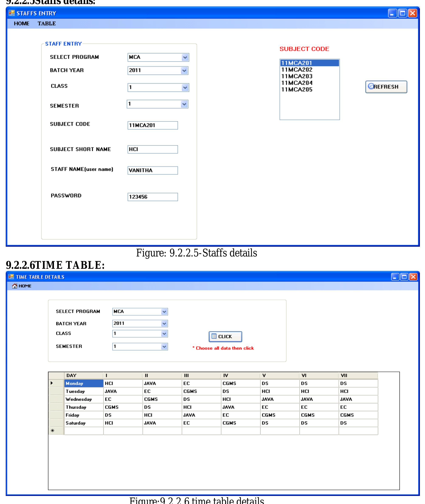The height and width of the screenshot is (504, 425).
Task: Expand Class dropdown in Time Table Details
Action: pos(164,334)
